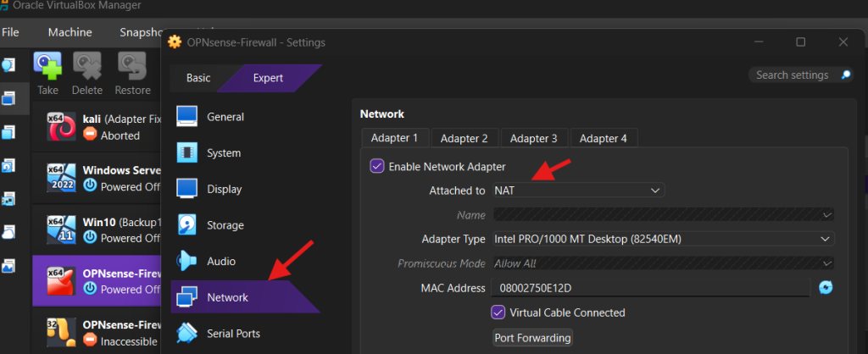Image resolution: width=868 pixels, height=354 pixels.
Task: Open the Serial Ports settings category
Action: (233, 334)
